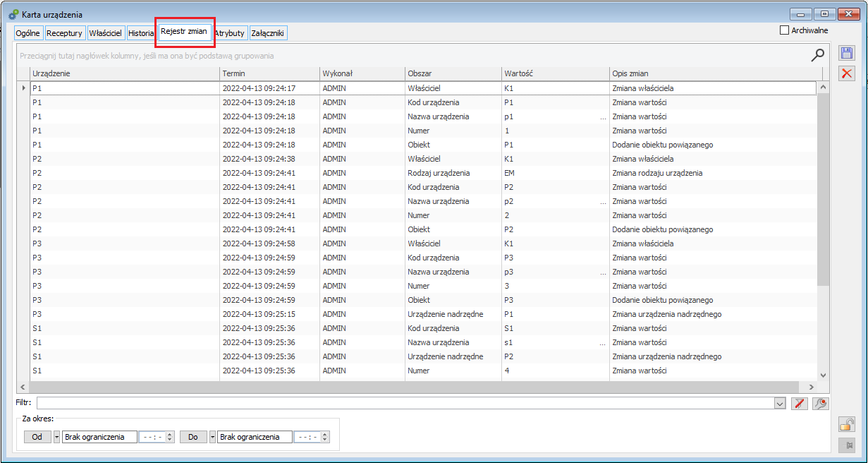Image resolution: width=868 pixels, height=463 pixels.
Task: Click the vertical scrollbar's up arrow
Action: point(823,88)
